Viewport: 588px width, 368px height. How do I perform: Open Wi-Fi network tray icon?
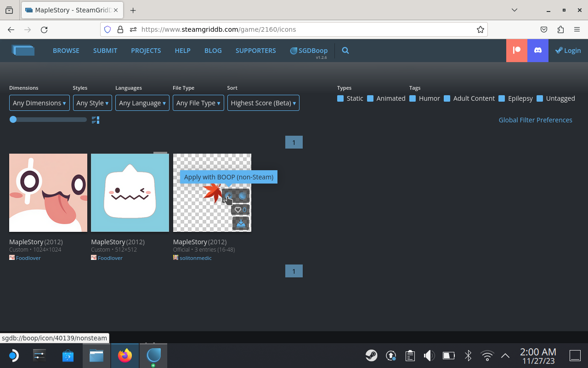click(487, 355)
